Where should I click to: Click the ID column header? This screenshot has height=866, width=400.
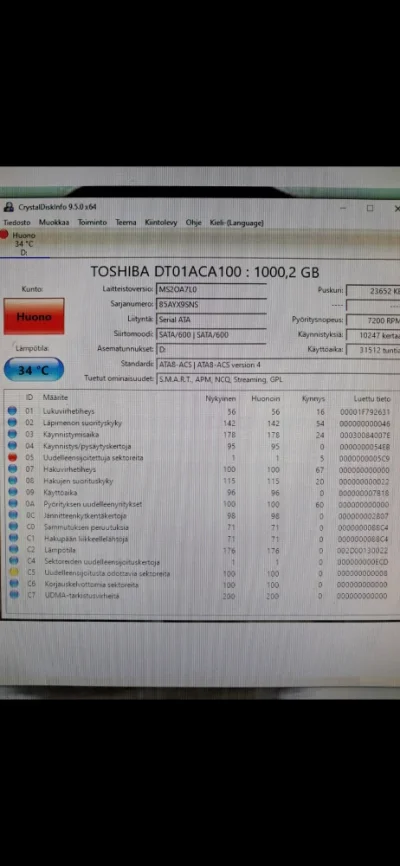29,398
